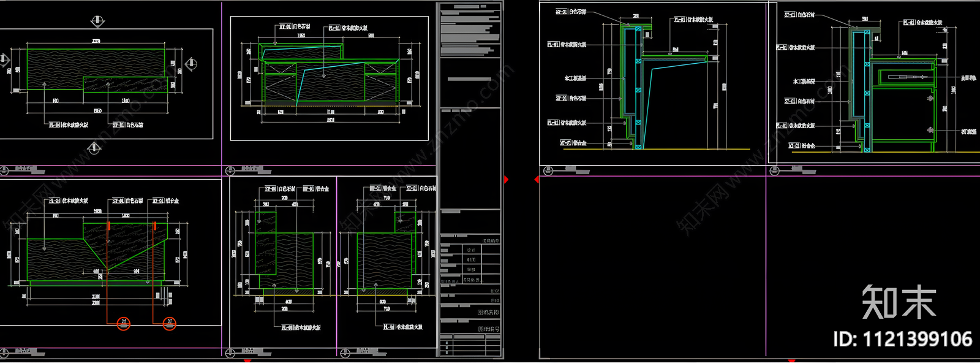Click the red D1 detail callout circle
The width and height of the screenshot is (980, 363).
coord(124,323)
